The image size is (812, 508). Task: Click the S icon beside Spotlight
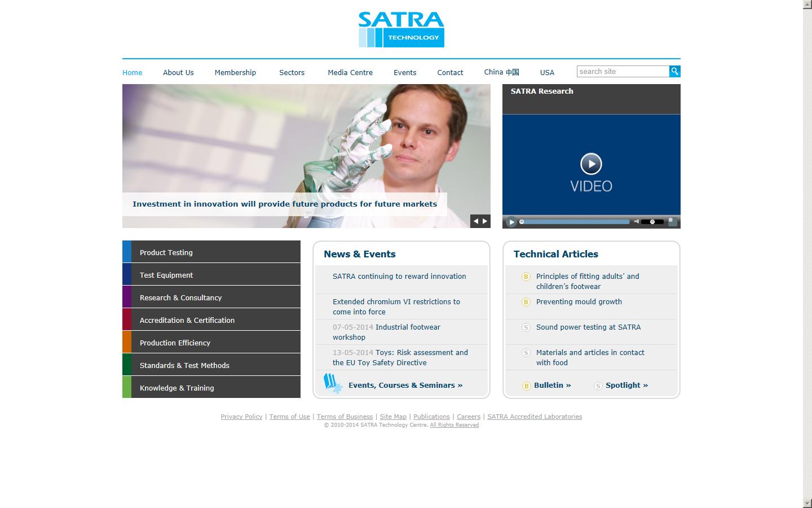point(598,386)
